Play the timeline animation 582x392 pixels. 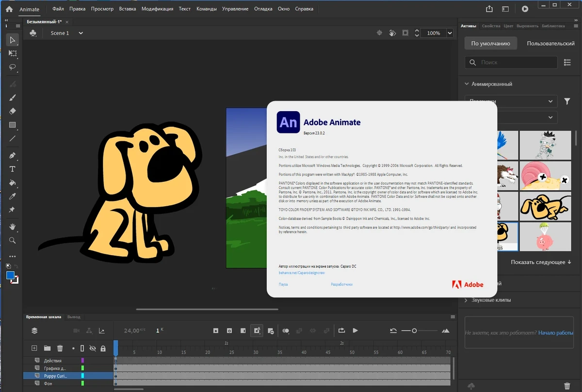tap(356, 331)
